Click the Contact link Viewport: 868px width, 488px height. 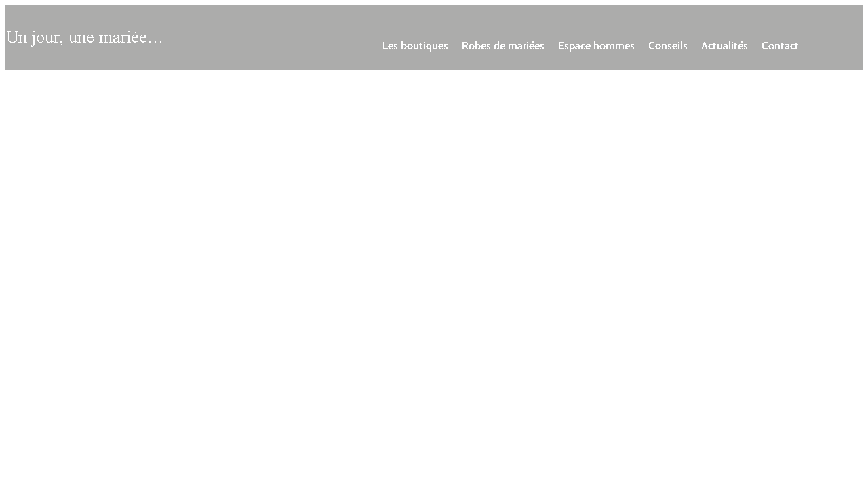click(779, 45)
